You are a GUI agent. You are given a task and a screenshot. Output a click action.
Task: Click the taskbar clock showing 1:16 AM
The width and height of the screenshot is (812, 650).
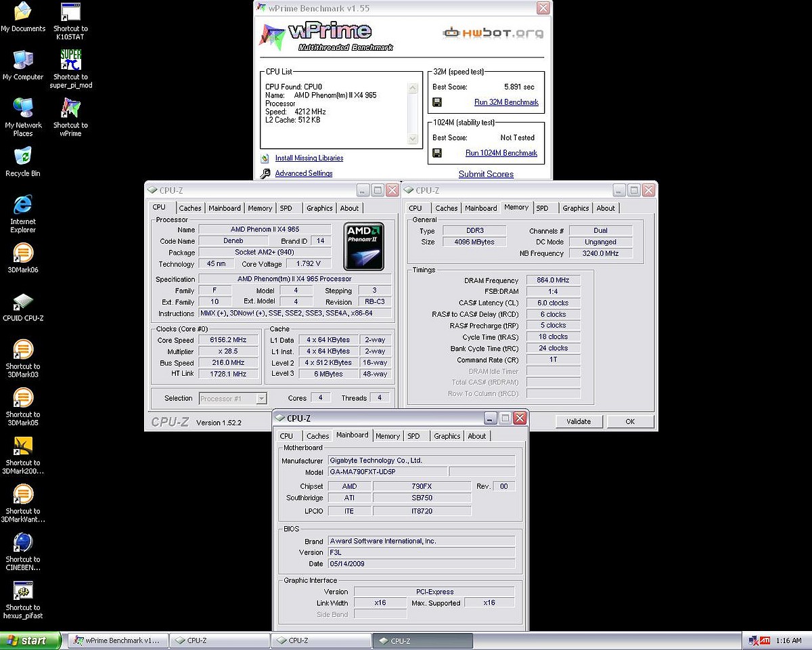[789, 641]
